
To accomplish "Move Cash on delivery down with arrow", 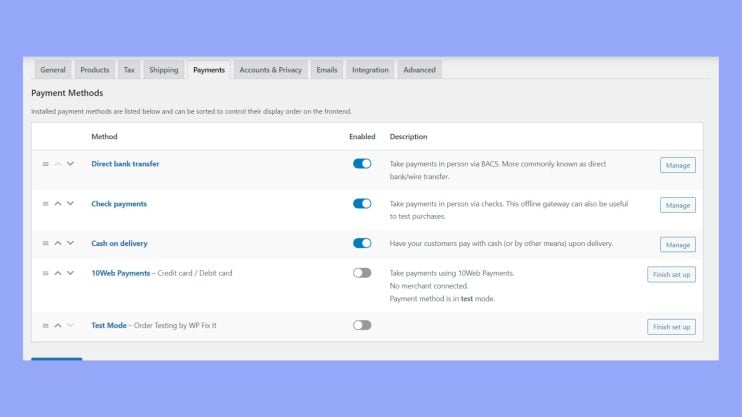I will [x=70, y=243].
